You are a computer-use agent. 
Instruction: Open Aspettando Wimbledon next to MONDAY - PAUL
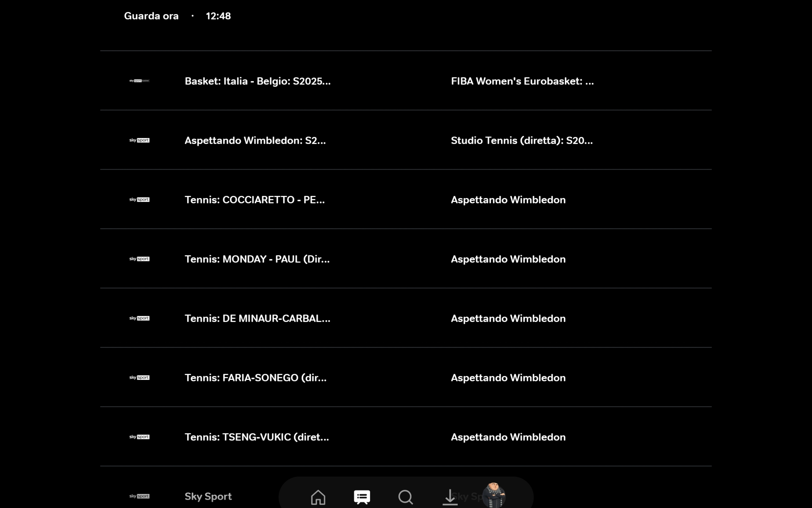coord(508,259)
